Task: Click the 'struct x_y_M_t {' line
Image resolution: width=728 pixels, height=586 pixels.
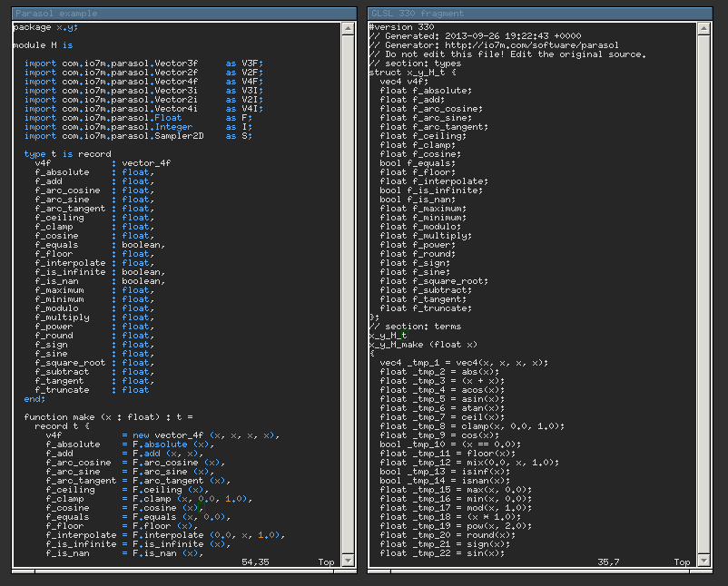Action: (x=412, y=73)
